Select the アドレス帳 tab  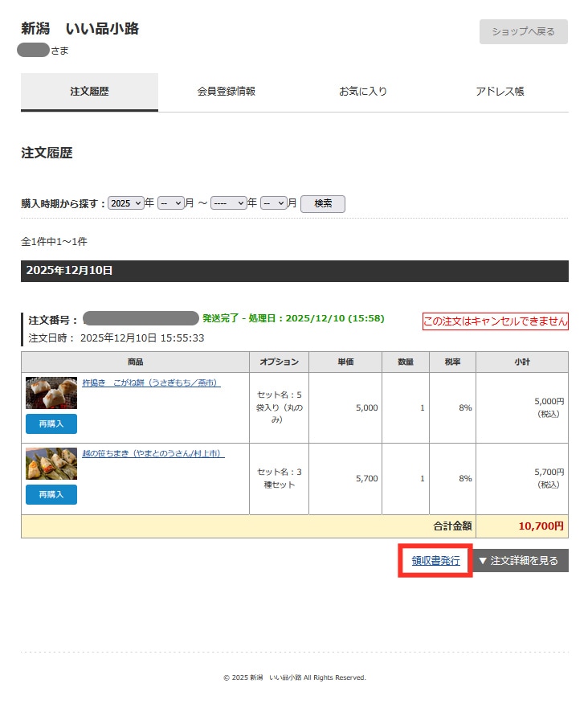[x=500, y=92]
